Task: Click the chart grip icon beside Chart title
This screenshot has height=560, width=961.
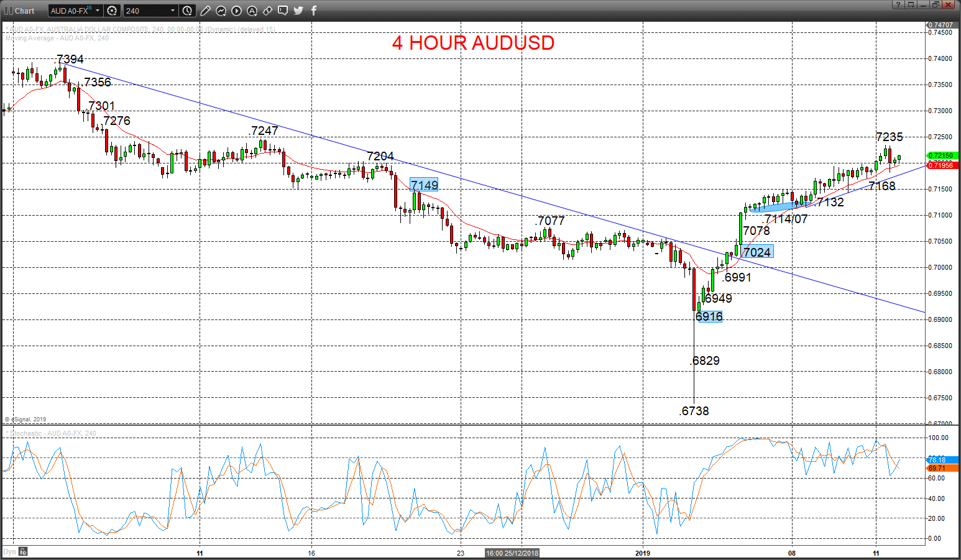Action: click(x=9, y=11)
